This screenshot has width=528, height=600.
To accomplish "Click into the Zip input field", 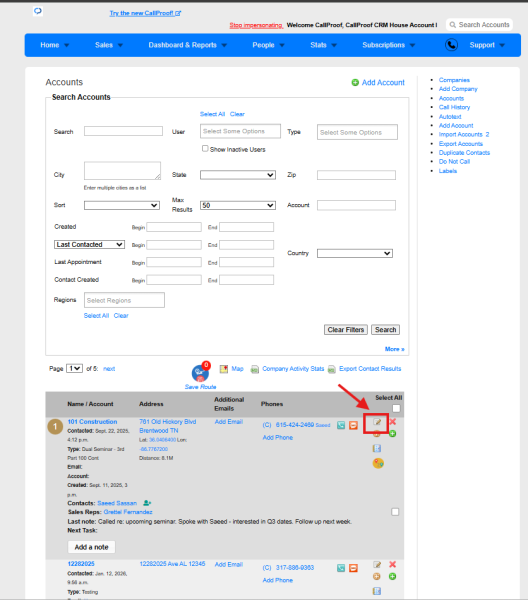I will coord(356,175).
